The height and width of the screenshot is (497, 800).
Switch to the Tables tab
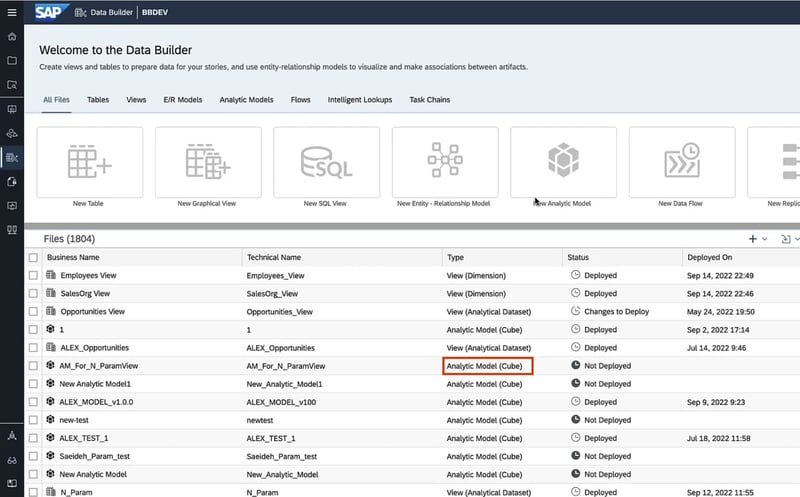pos(98,100)
